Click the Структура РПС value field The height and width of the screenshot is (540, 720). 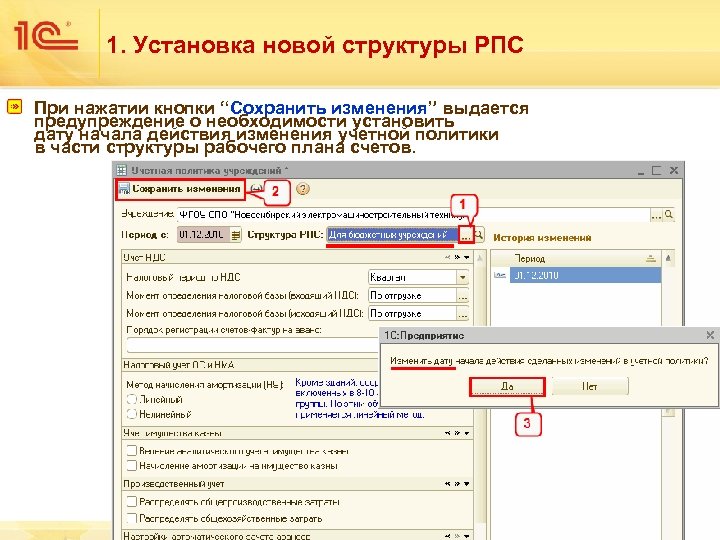point(393,235)
